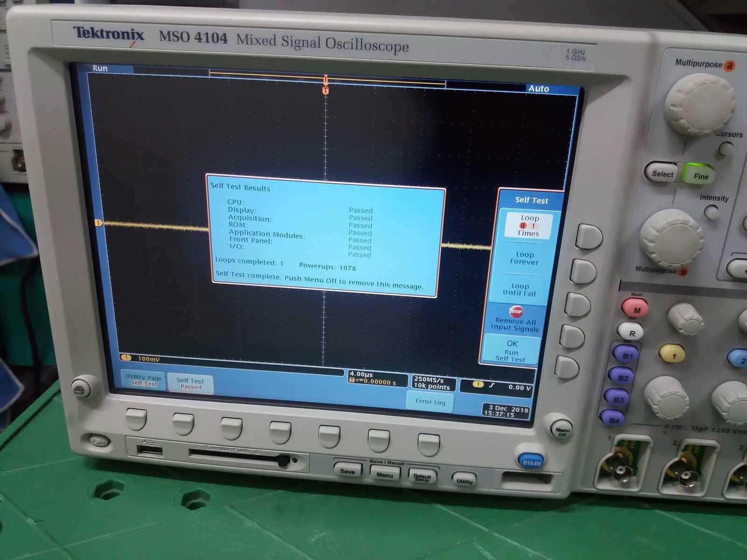Toggle the illuminated Fine button
This screenshot has width=747, height=560.
(x=700, y=176)
